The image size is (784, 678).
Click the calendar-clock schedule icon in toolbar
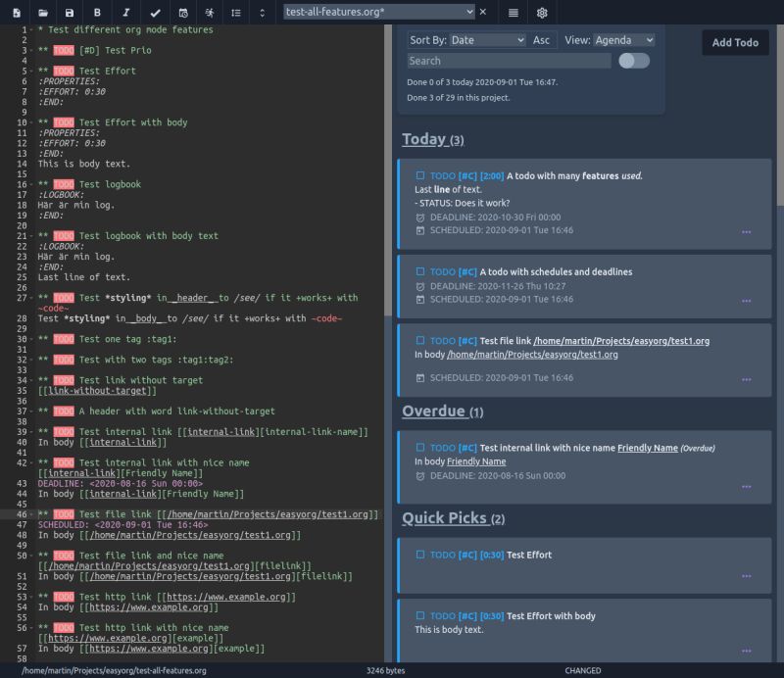[183, 13]
